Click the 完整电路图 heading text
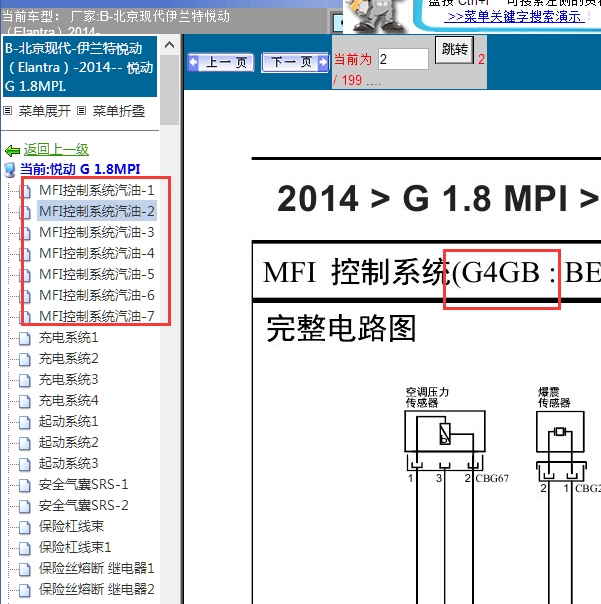This screenshot has width=601, height=604. coord(341,329)
